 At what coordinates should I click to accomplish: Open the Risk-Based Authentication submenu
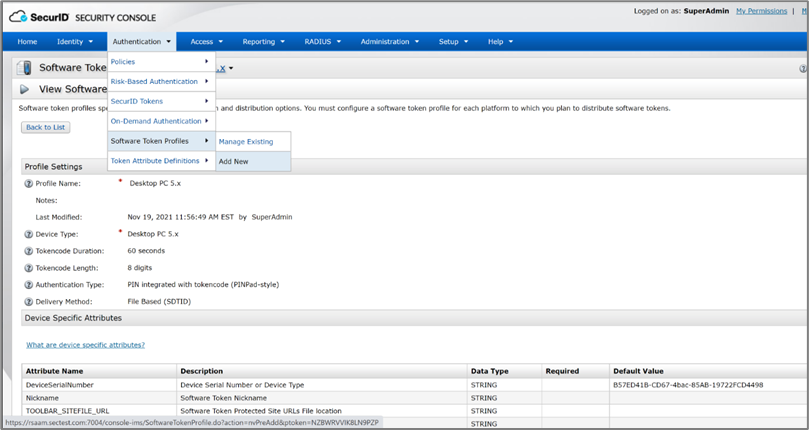[x=160, y=81]
